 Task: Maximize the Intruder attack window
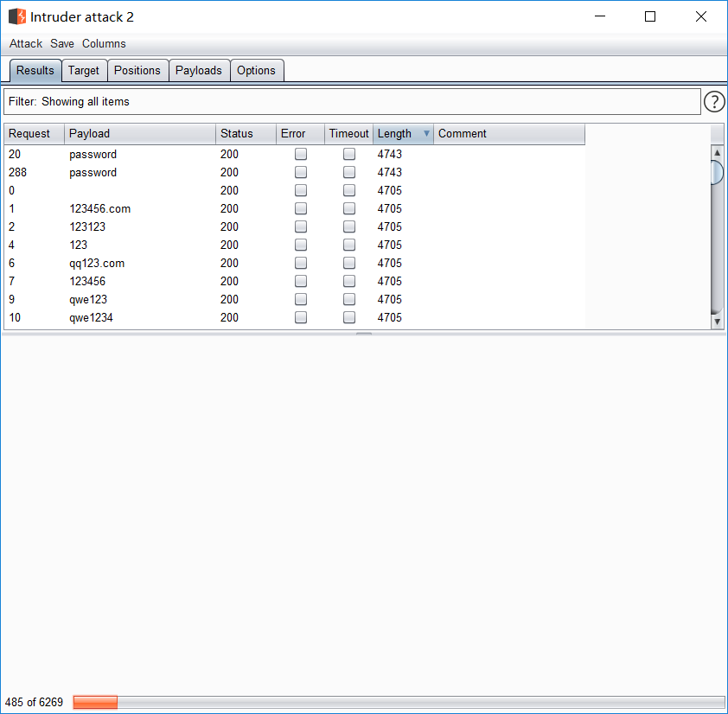pos(650,16)
